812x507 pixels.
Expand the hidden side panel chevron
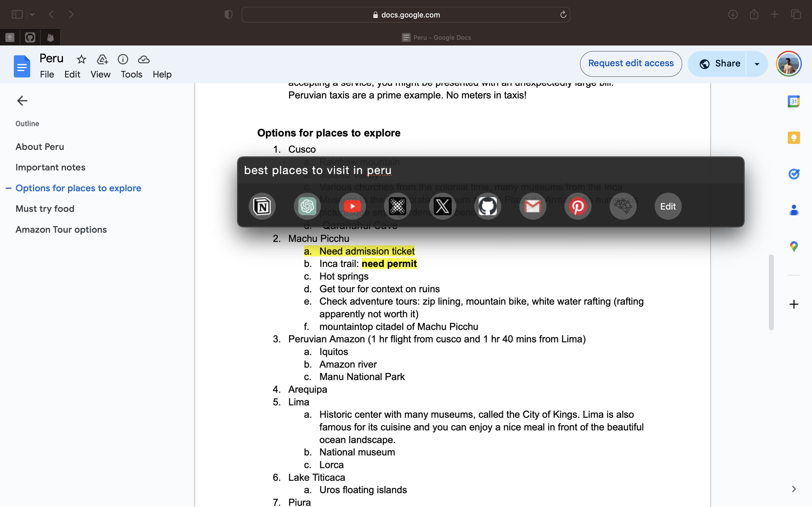(x=794, y=489)
